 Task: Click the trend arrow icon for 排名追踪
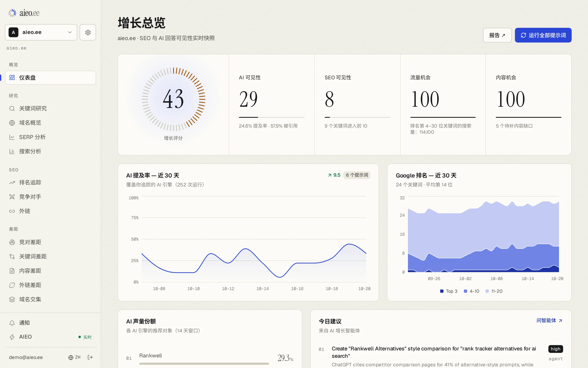tap(12, 183)
